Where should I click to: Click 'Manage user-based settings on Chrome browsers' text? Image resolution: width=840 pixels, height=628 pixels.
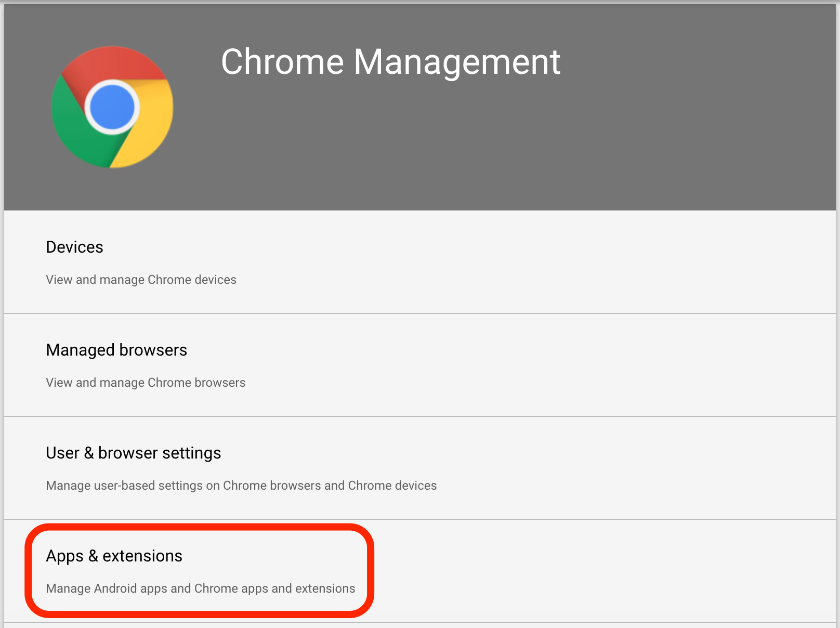(x=183, y=486)
